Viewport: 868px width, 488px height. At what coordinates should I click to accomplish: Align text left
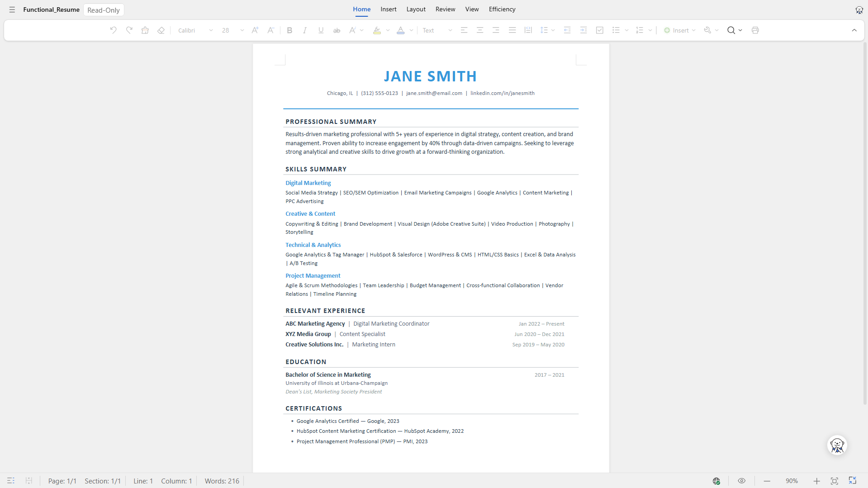tap(464, 30)
